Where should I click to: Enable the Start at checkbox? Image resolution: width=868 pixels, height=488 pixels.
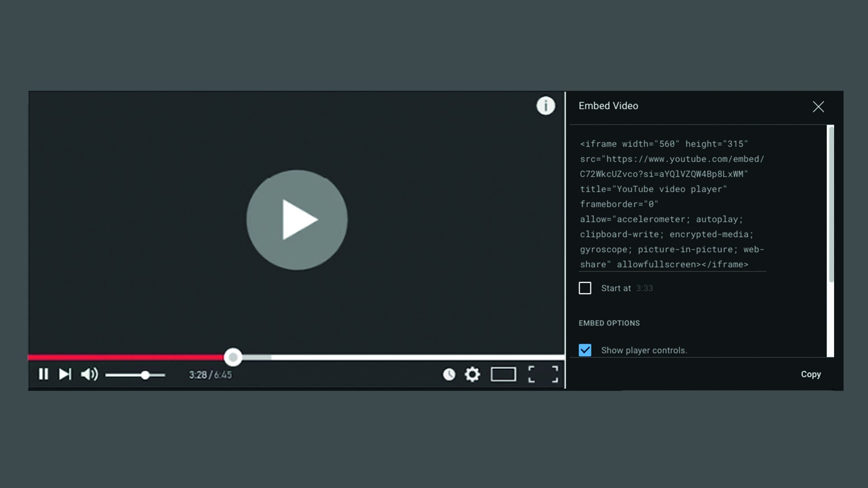[585, 288]
